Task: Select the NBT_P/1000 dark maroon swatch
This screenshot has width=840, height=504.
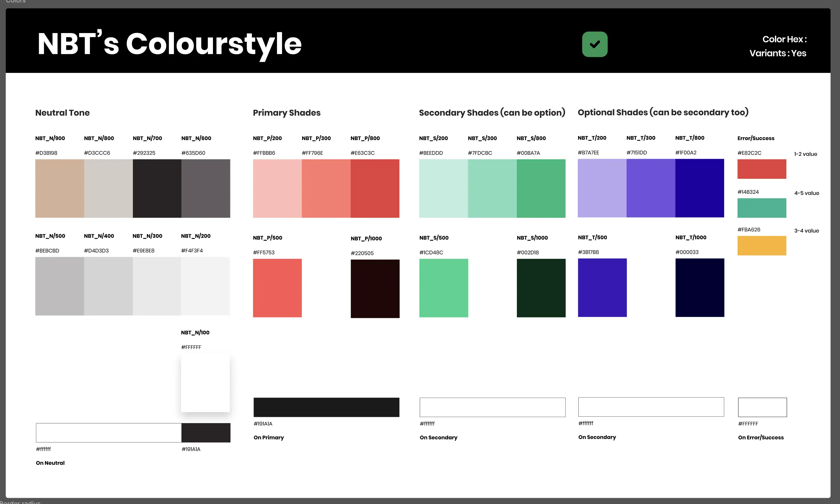Action: [x=375, y=289]
